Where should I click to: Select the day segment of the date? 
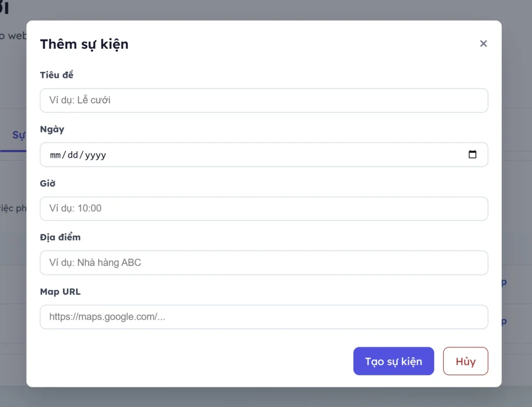tap(73, 155)
